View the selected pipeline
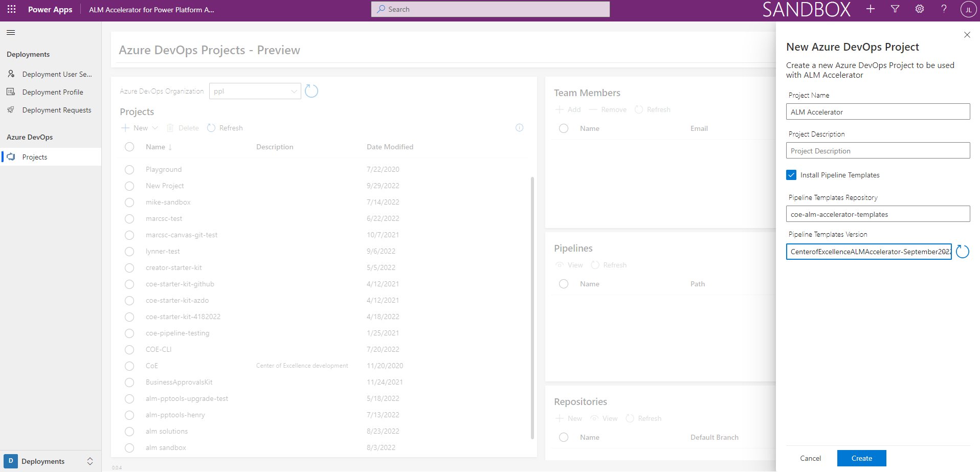 pyautogui.click(x=569, y=265)
